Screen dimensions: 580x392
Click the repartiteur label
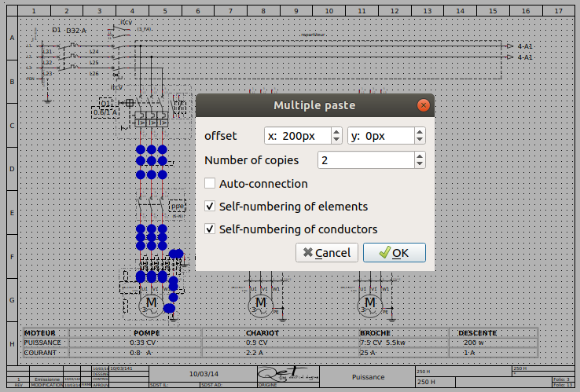coord(313,35)
